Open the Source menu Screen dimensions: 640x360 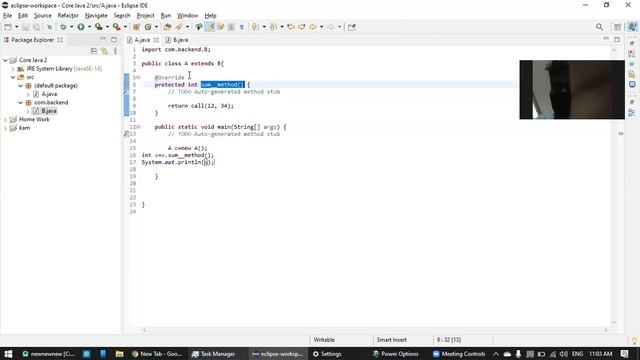(42, 16)
